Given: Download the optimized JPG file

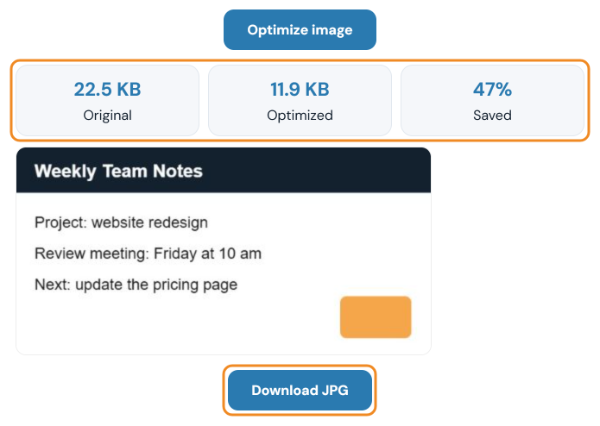Looking at the screenshot, I should pyautogui.click(x=300, y=390).
